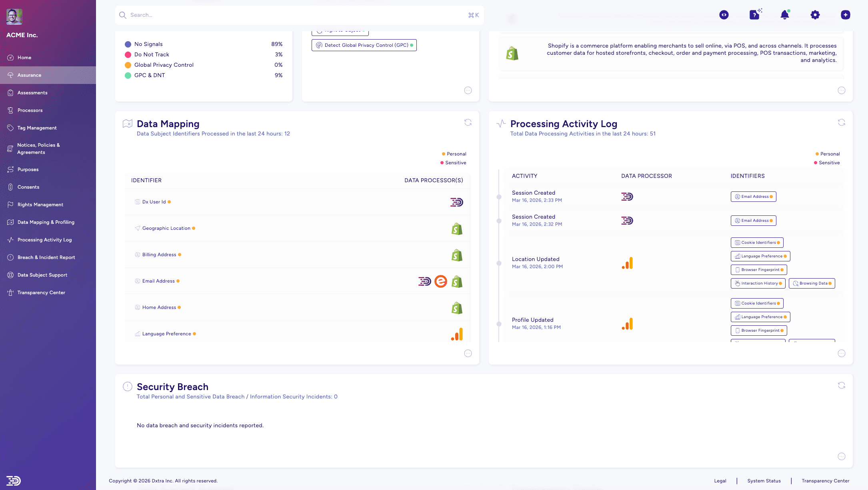Open Security Breach panel ellipsis menu
Image resolution: width=868 pixels, height=490 pixels.
pos(841,456)
